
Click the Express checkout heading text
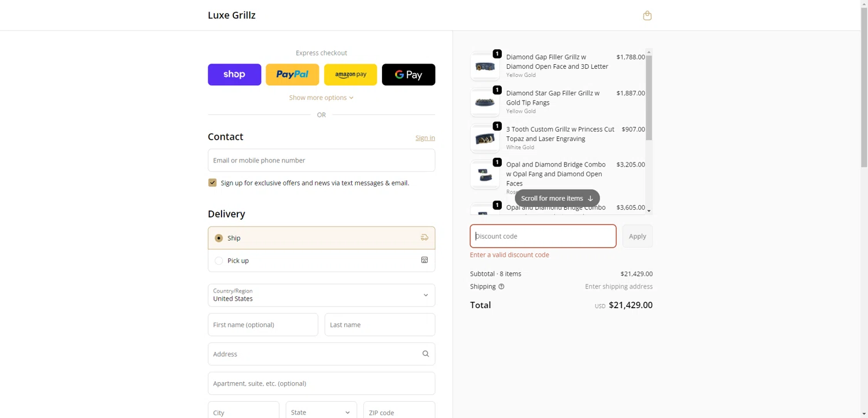pyautogui.click(x=321, y=53)
